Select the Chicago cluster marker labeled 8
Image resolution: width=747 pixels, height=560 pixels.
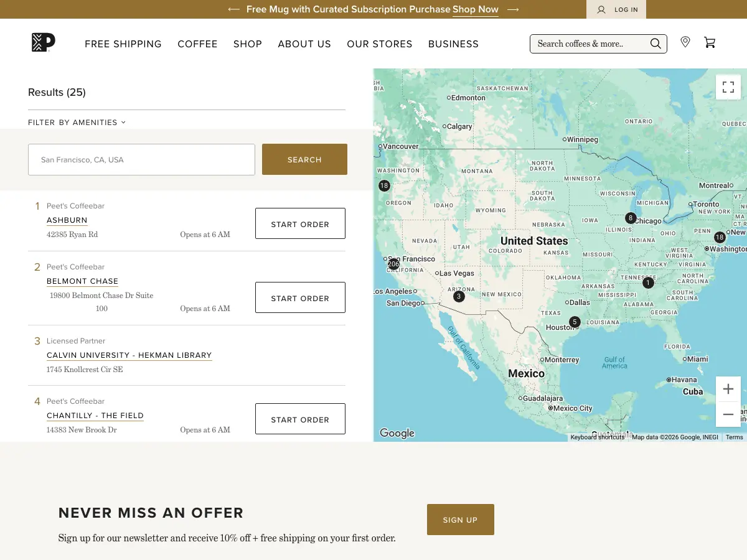(x=631, y=218)
